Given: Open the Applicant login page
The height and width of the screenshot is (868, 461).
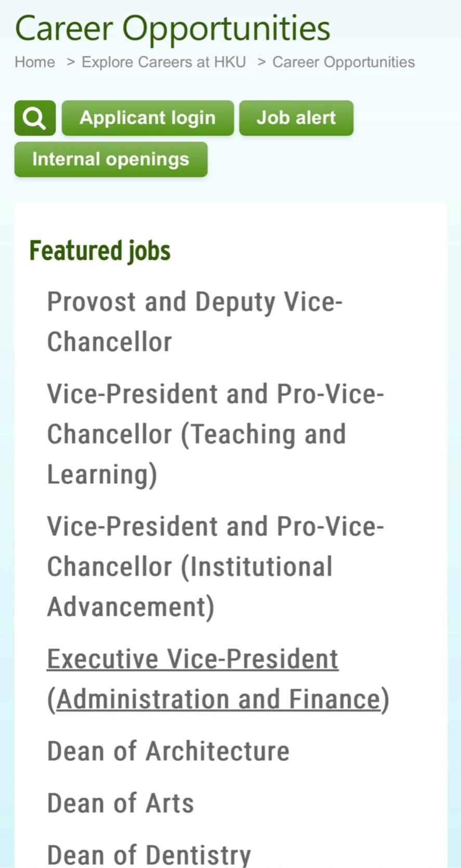Looking at the screenshot, I should [x=148, y=118].
